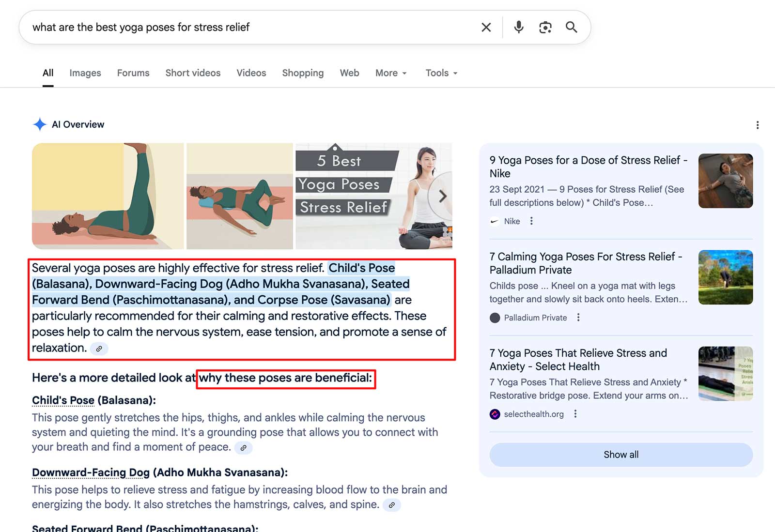
Task: Expand the More search categories dropdown
Action: (x=391, y=73)
